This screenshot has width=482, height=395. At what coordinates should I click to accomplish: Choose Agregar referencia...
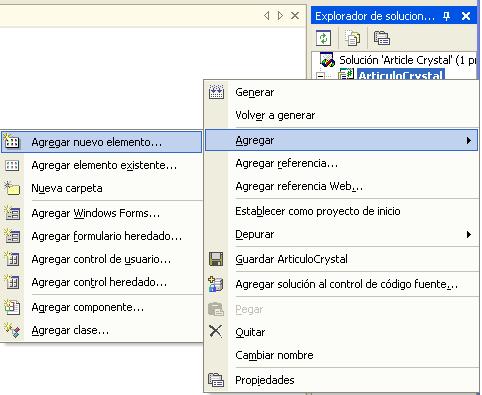click(341, 163)
